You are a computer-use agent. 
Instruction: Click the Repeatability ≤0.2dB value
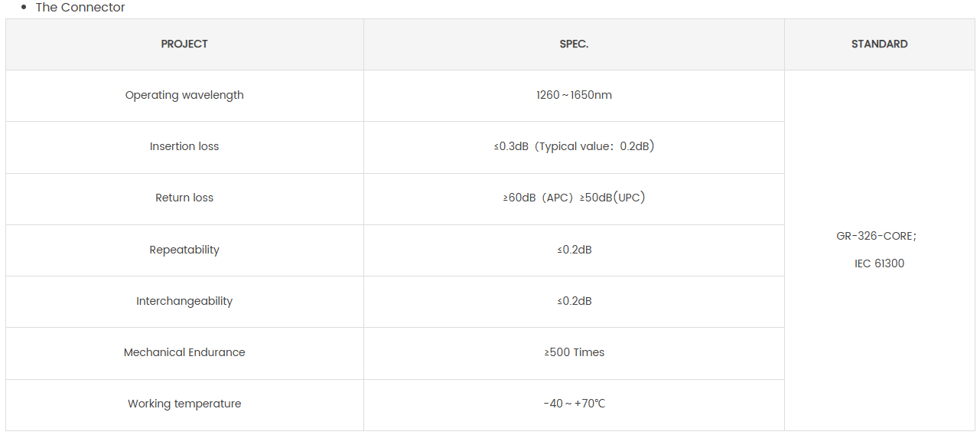(574, 250)
